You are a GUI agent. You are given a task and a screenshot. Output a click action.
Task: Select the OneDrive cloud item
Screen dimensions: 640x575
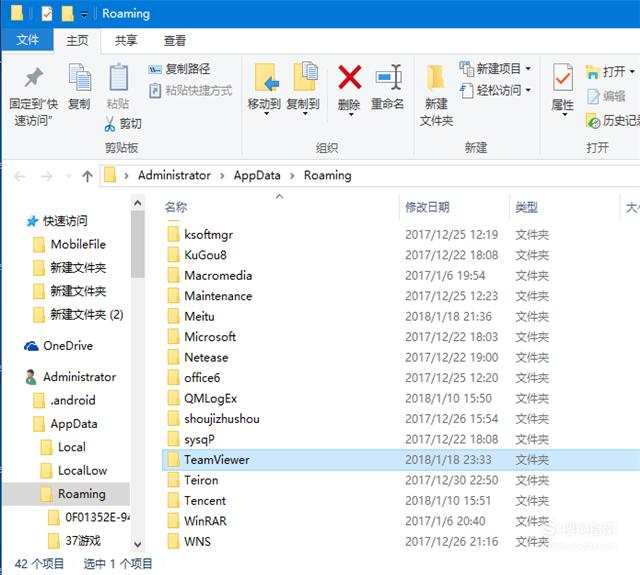[58, 346]
